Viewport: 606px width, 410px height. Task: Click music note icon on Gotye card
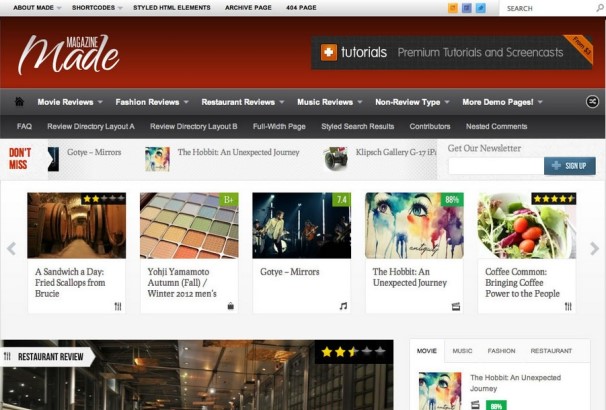(x=343, y=306)
